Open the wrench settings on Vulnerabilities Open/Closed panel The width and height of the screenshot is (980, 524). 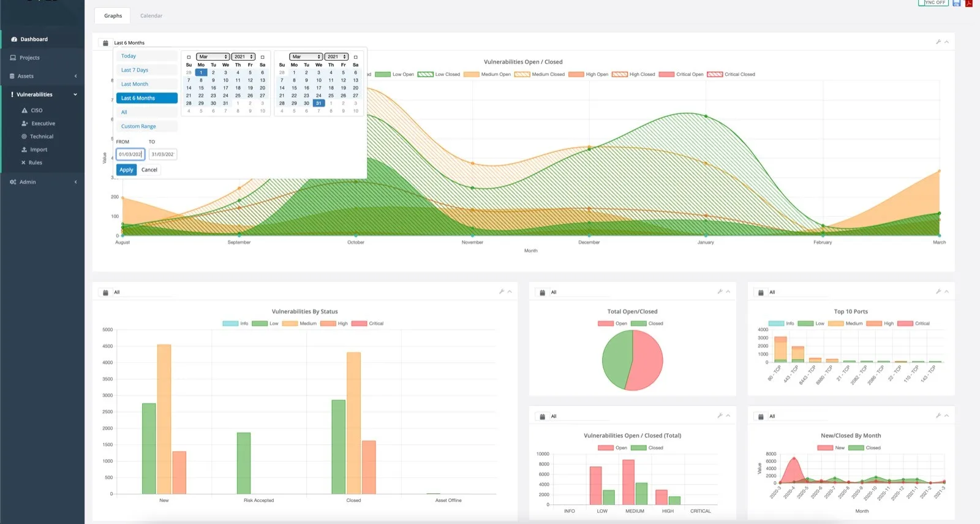[x=938, y=42]
